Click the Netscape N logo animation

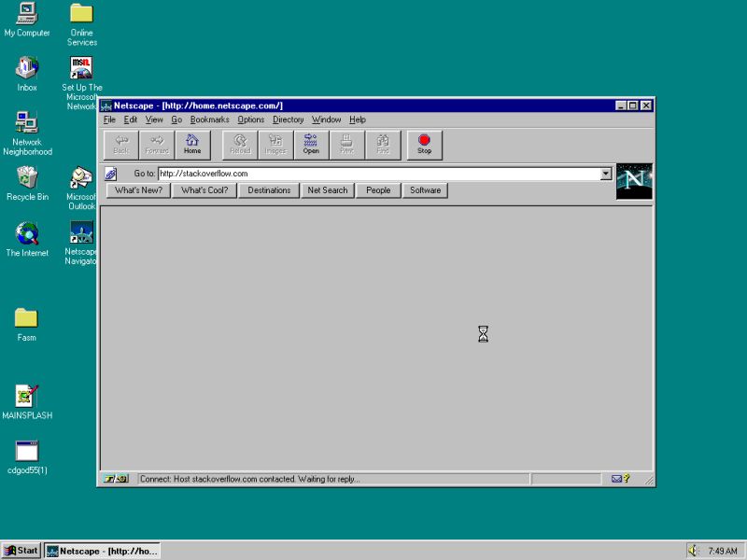point(633,179)
